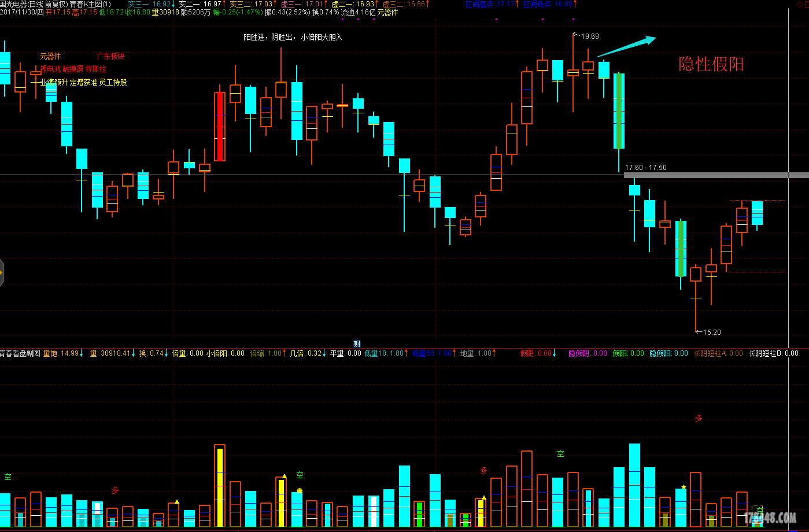Select the 平量: 0.00 indicator value
Screen dimensions: 809x532
(345, 353)
